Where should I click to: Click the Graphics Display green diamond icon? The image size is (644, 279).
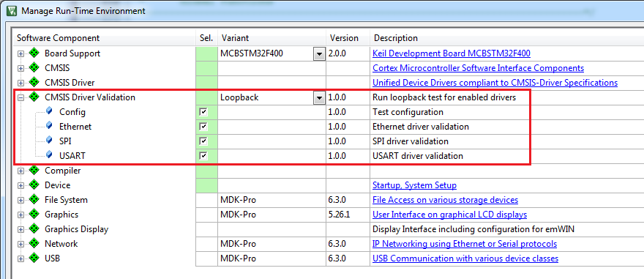pyautogui.click(x=34, y=229)
